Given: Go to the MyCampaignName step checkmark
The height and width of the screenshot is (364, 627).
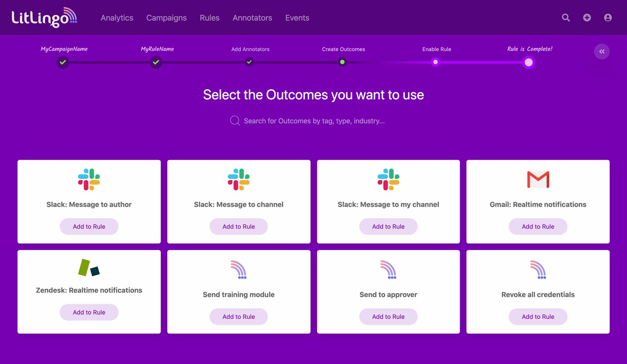Looking at the screenshot, I should (63, 62).
